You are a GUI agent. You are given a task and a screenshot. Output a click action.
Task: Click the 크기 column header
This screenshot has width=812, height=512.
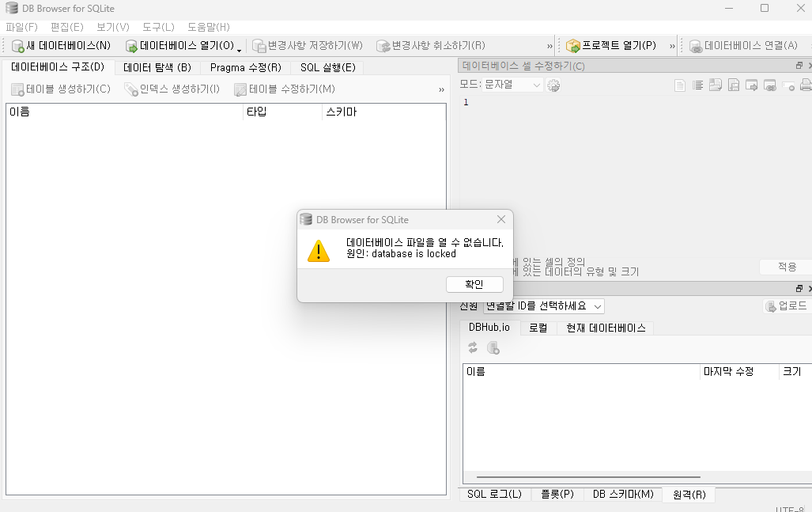[x=795, y=372]
